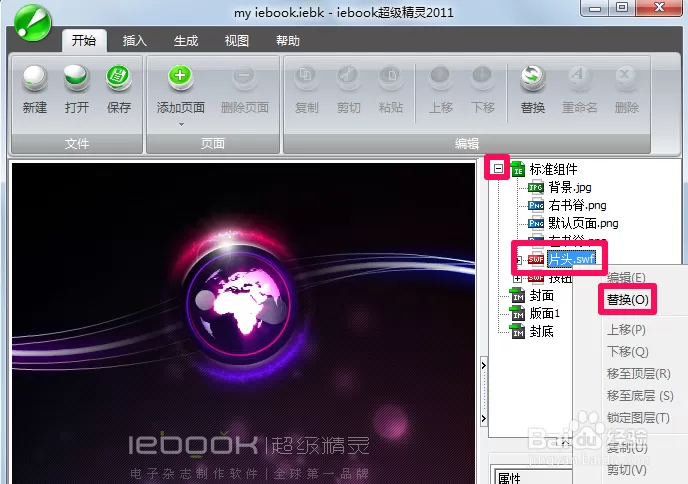
Task: Click the 替换 replace icon in ribbon
Action: [x=533, y=78]
